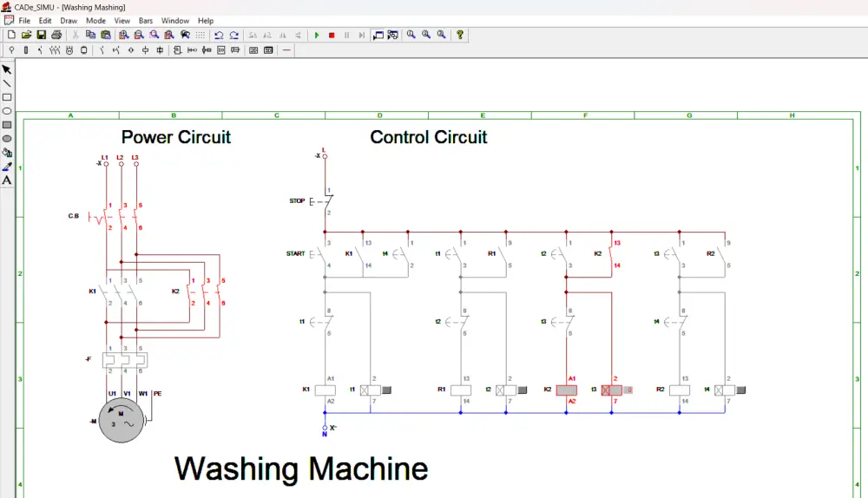
Task: Cut selection with the scissors icon
Action: pyautogui.click(x=76, y=35)
